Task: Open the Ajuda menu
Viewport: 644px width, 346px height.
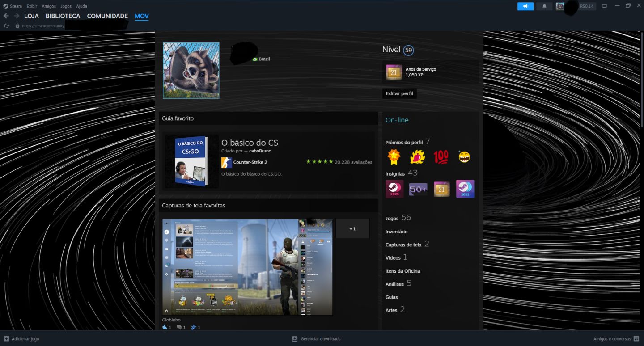Action: click(x=81, y=6)
